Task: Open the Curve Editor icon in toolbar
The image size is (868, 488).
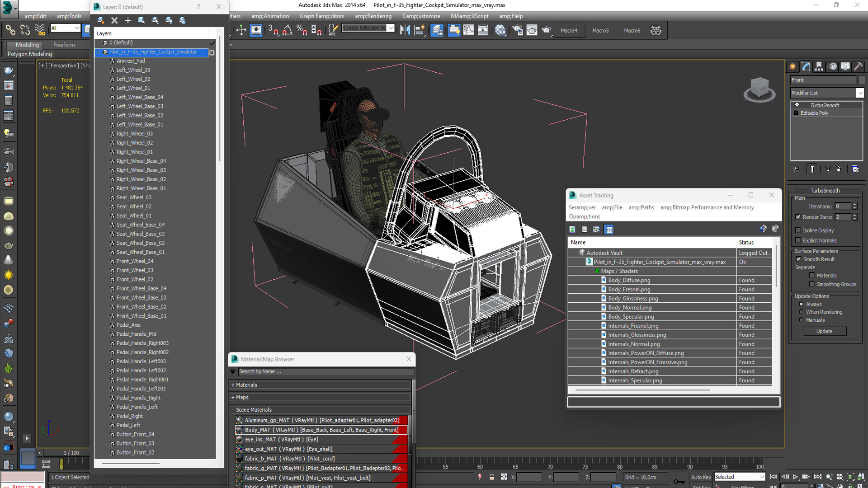Action: point(469,30)
